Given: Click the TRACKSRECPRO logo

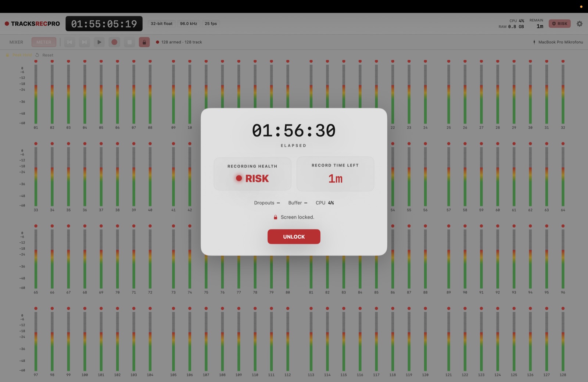Looking at the screenshot, I should (x=32, y=24).
